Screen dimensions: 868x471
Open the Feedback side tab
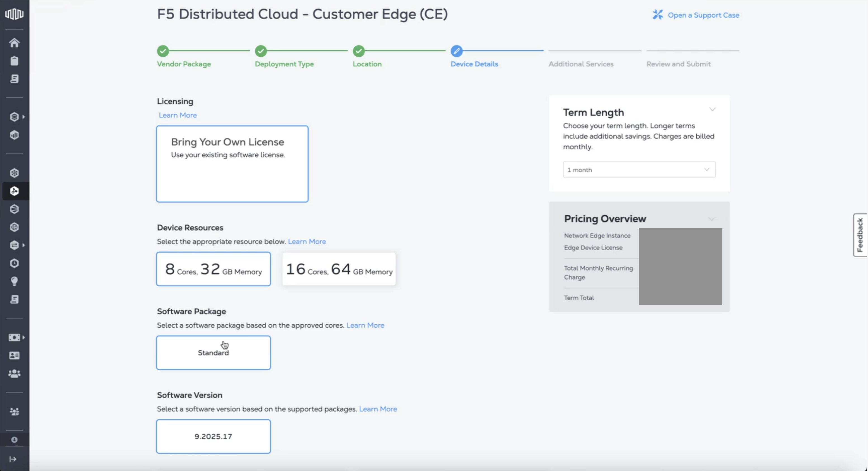coord(860,235)
